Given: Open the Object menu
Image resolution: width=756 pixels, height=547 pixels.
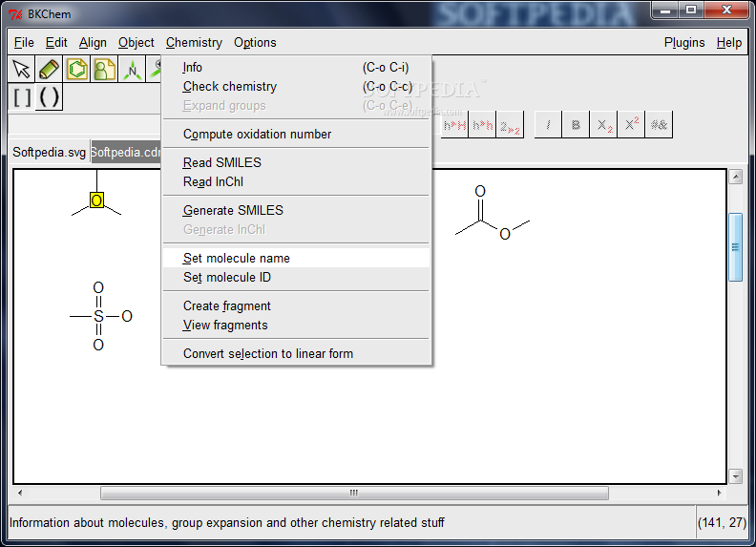Looking at the screenshot, I should pos(136,42).
